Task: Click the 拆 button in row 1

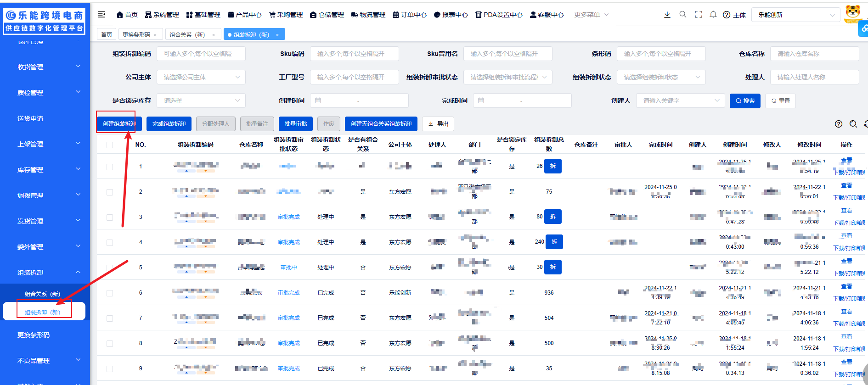Action: (553, 166)
